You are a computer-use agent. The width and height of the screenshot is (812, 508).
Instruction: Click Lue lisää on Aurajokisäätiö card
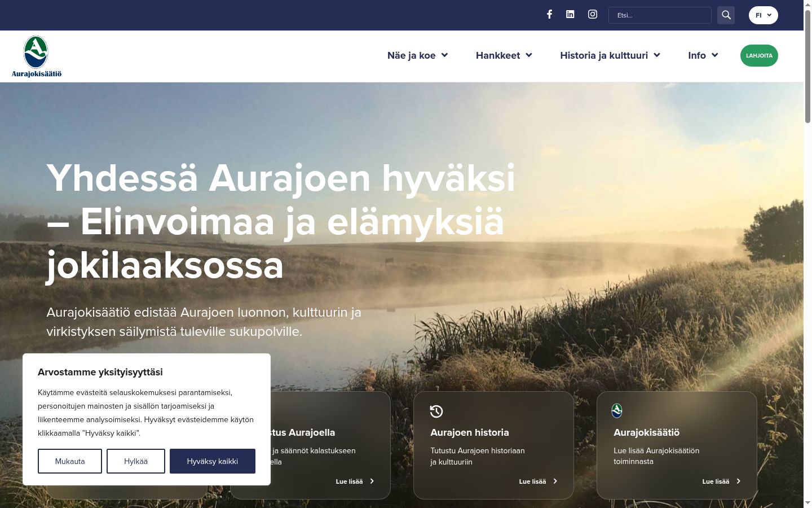[716, 481]
